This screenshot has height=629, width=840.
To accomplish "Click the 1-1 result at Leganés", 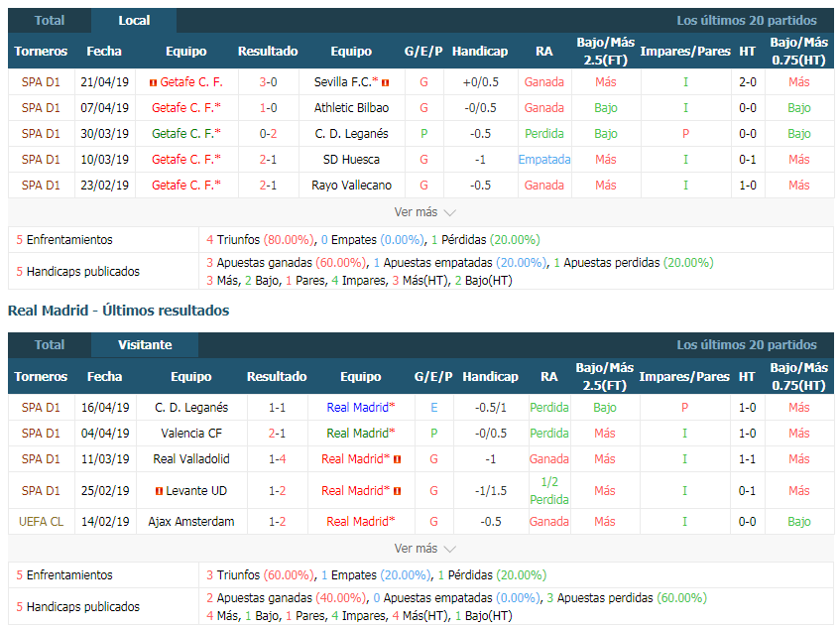I will [x=277, y=407].
